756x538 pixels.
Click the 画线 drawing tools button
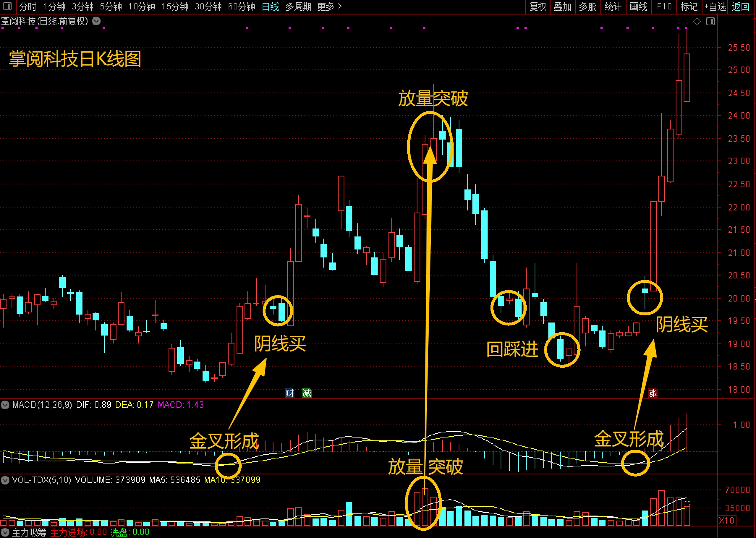638,7
